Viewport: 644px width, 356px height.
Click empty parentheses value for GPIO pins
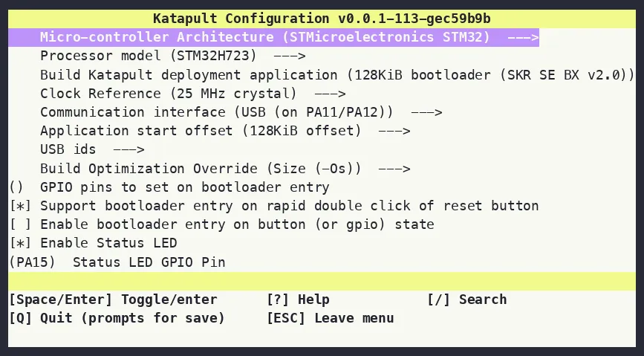pos(16,187)
